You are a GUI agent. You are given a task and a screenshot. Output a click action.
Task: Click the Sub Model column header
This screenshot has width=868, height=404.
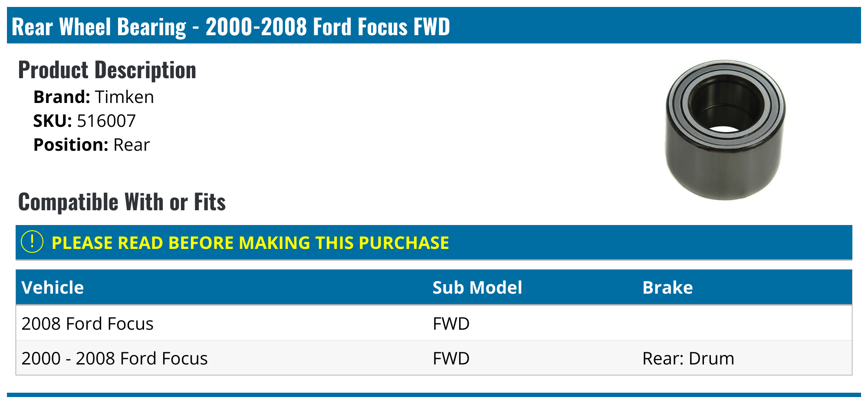477,288
